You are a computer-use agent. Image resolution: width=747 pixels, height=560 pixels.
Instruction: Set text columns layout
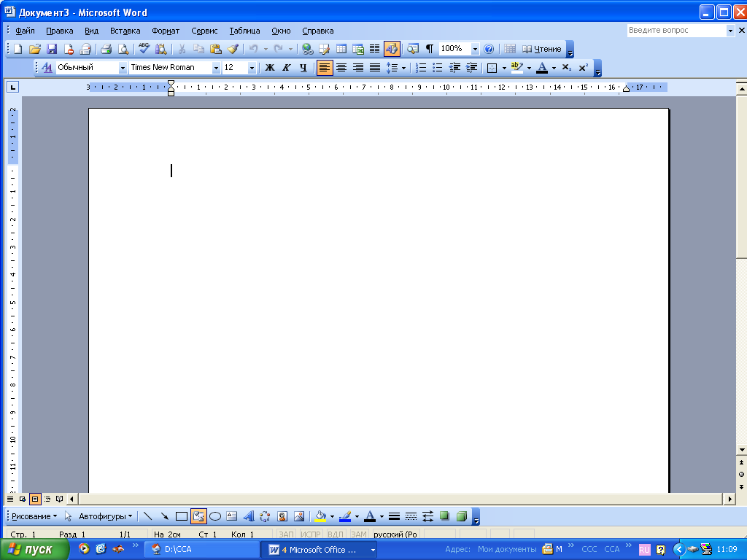point(375,49)
